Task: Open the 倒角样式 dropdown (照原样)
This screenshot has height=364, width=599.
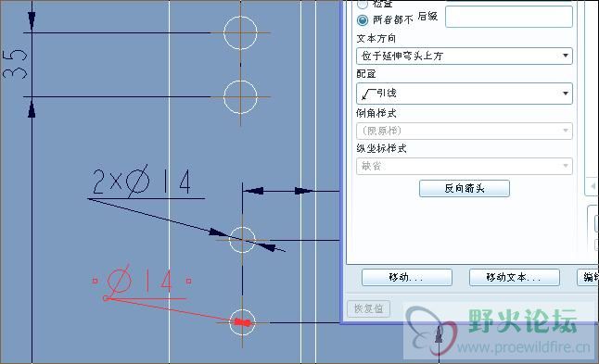Action: 465,131
